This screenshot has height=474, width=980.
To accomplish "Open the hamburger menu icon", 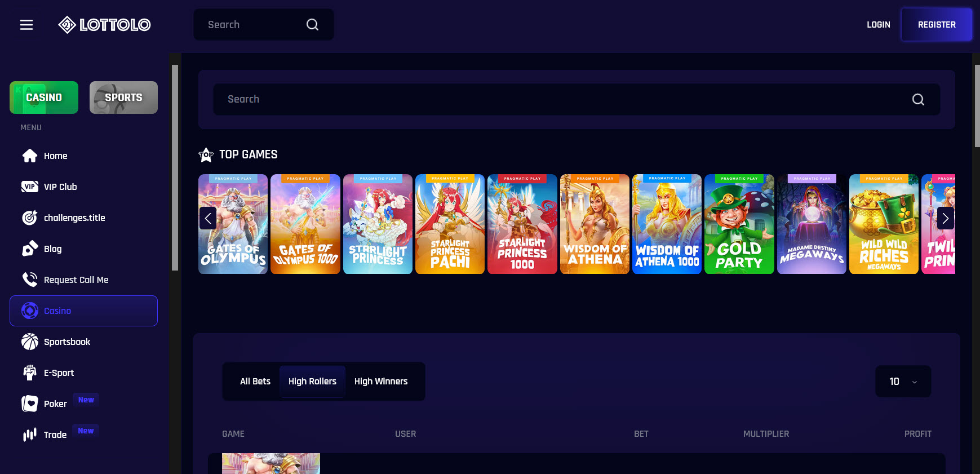I will 26,25.
